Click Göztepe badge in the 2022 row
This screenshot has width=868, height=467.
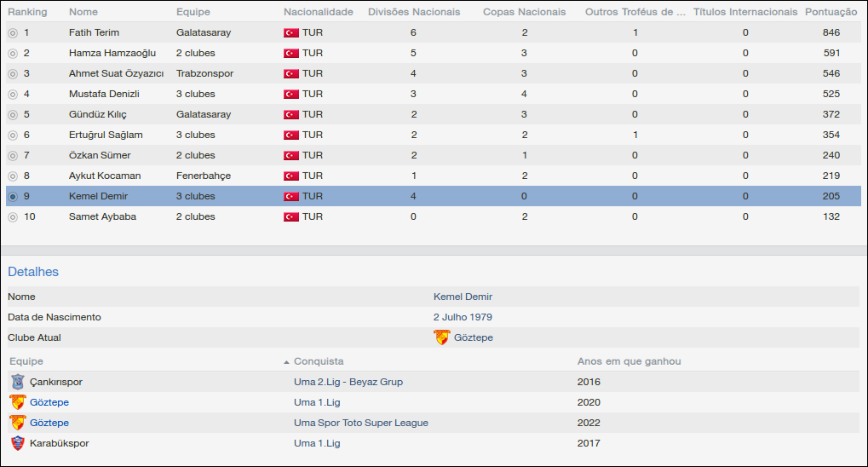tap(18, 423)
